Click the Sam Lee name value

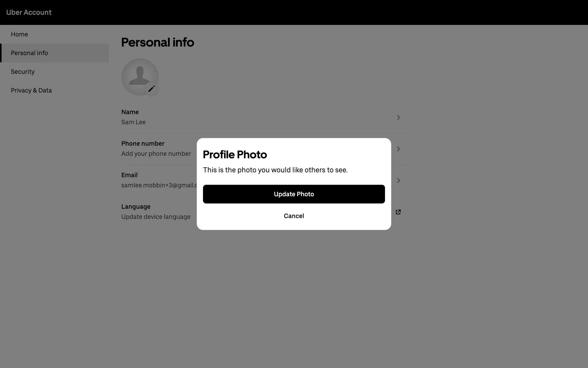click(134, 122)
